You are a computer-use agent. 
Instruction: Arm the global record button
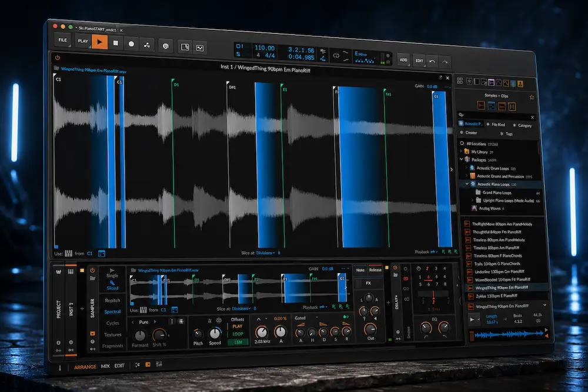click(131, 44)
